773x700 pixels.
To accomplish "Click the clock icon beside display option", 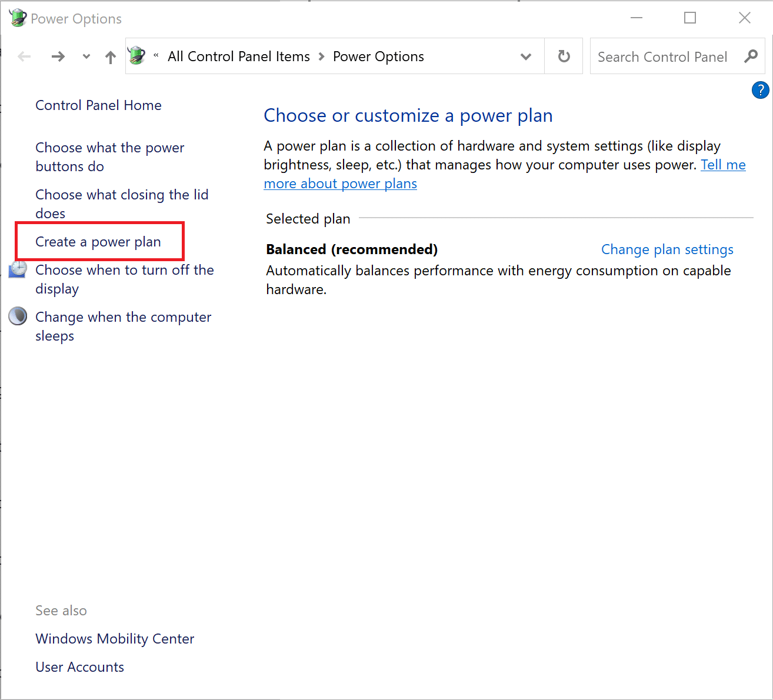I will pos(18,269).
